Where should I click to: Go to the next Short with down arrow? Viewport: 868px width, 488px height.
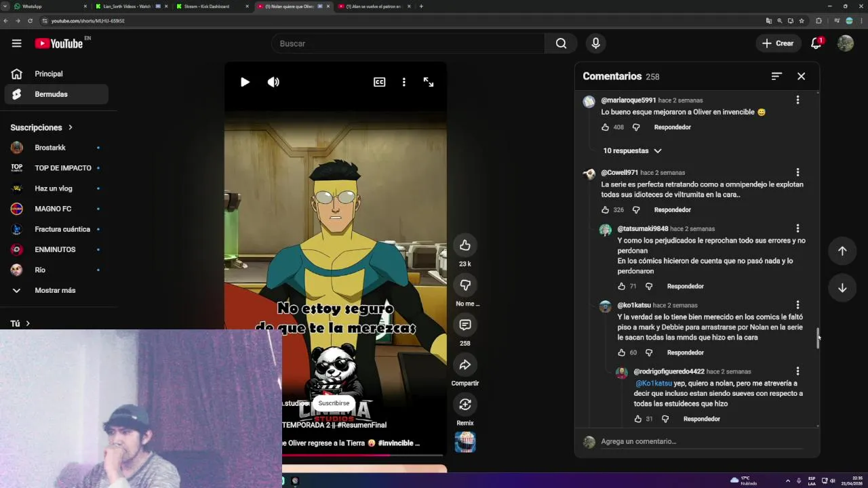tap(842, 287)
